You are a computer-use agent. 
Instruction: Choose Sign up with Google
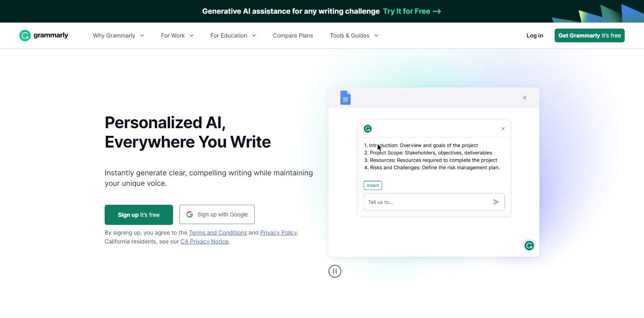(217, 214)
